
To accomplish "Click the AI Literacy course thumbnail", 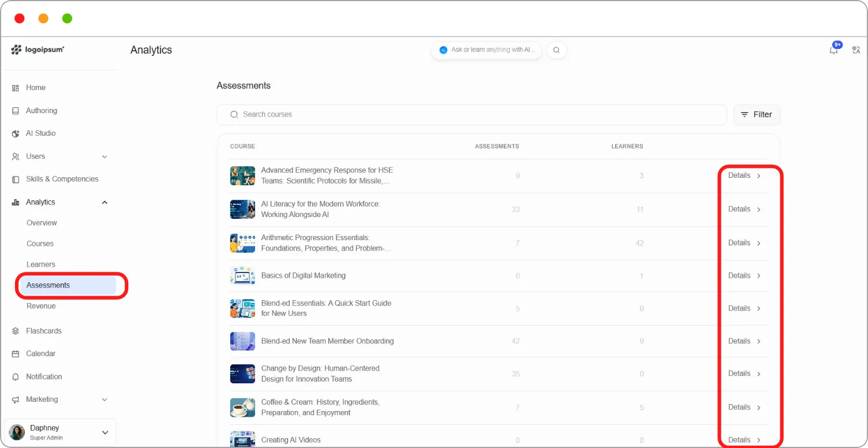I will (x=242, y=209).
